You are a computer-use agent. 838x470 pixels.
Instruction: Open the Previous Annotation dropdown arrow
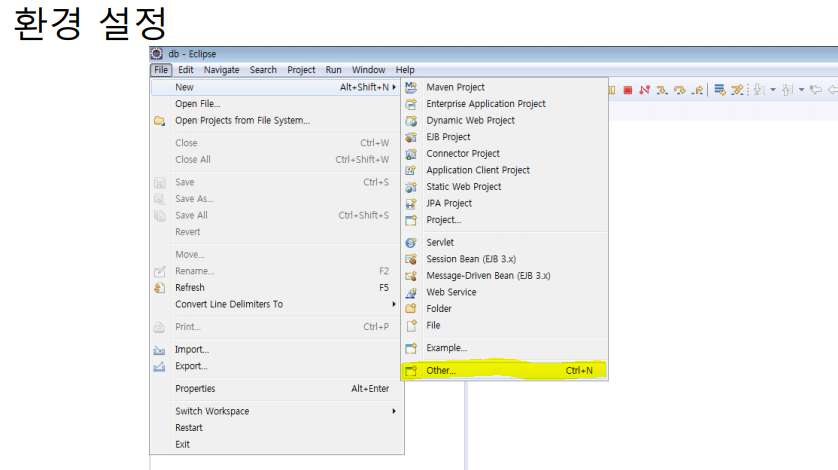(x=802, y=90)
